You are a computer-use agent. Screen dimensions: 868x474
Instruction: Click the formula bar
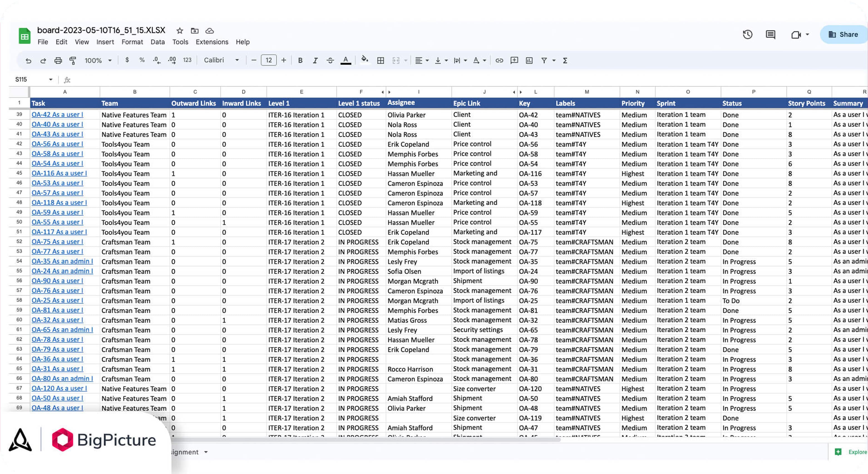pyautogui.click(x=465, y=80)
